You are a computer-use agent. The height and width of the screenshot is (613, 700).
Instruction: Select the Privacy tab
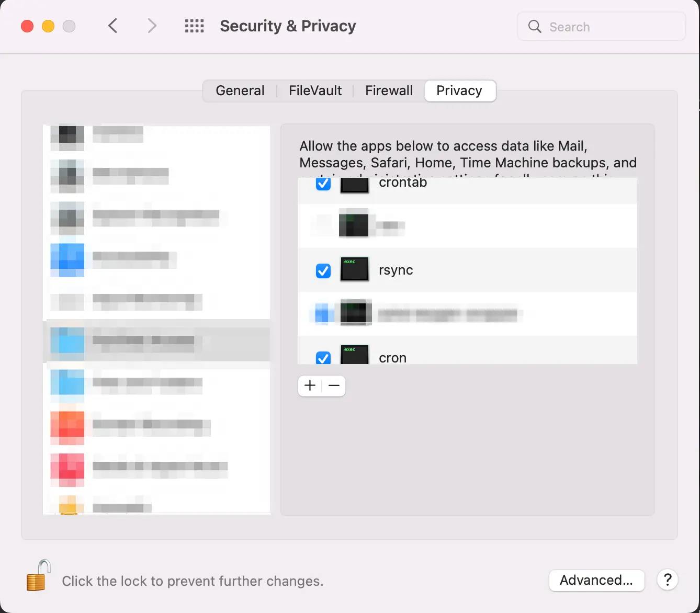click(460, 91)
